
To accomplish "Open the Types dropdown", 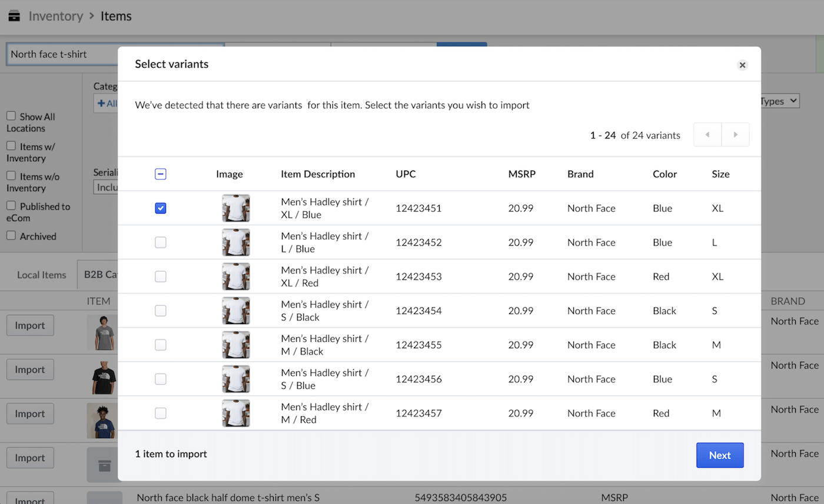I will [780, 101].
